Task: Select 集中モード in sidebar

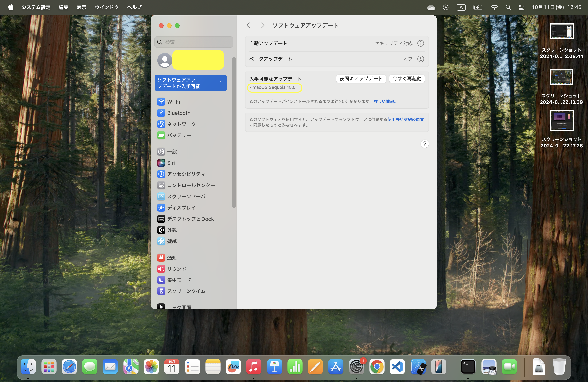Action: coord(179,280)
